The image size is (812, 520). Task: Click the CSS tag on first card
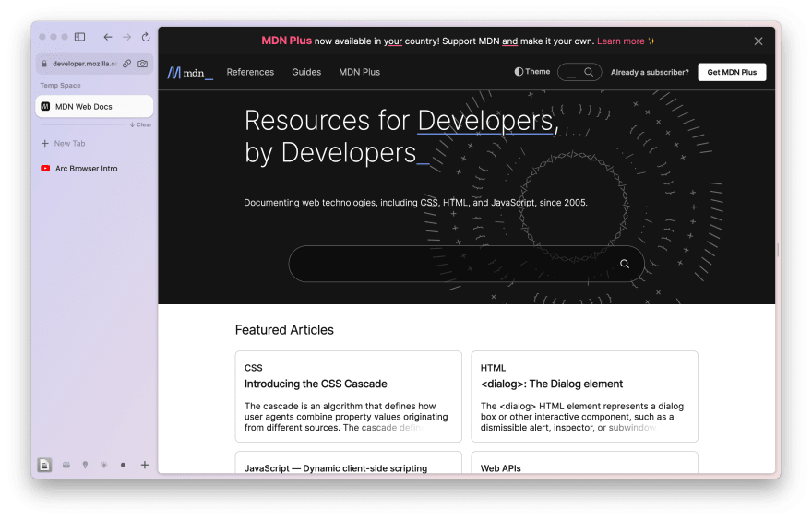coord(253,368)
